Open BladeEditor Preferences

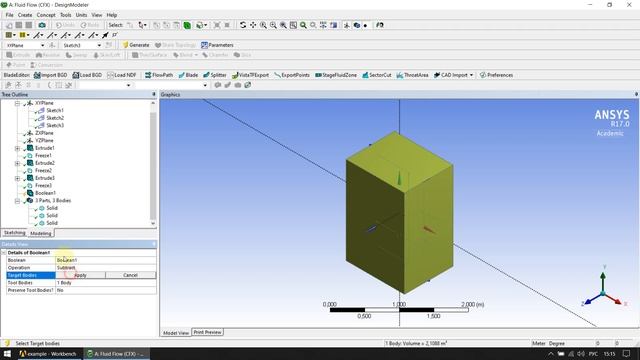coord(496,75)
